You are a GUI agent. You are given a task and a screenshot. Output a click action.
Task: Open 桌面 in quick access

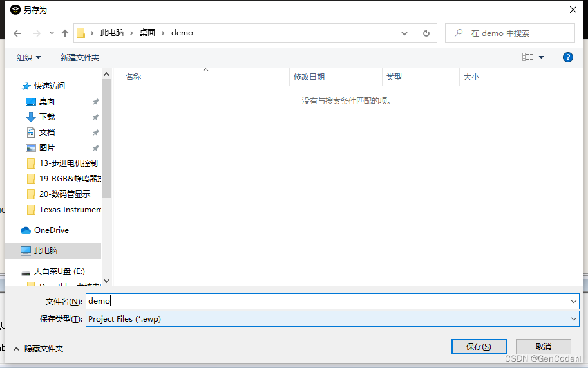47,102
